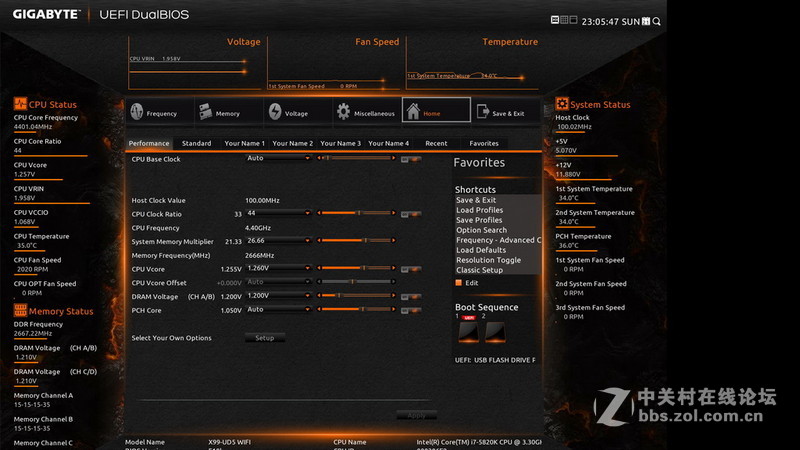Open the Memory section icon
Image resolution: width=800 pixels, height=450 pixels.
[x=206, y=111]
